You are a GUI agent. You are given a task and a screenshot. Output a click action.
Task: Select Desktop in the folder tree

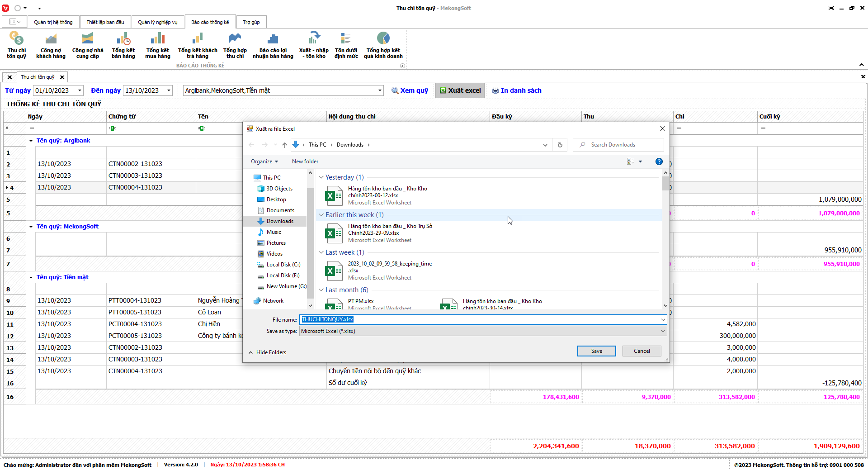[276, 199]
